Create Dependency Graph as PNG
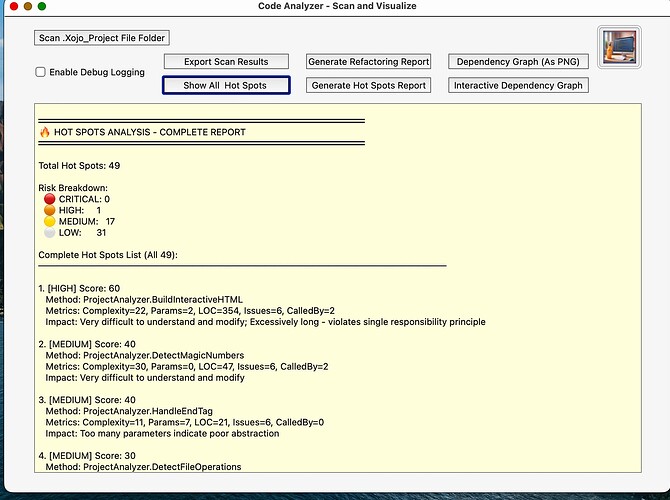 (517, 62)
